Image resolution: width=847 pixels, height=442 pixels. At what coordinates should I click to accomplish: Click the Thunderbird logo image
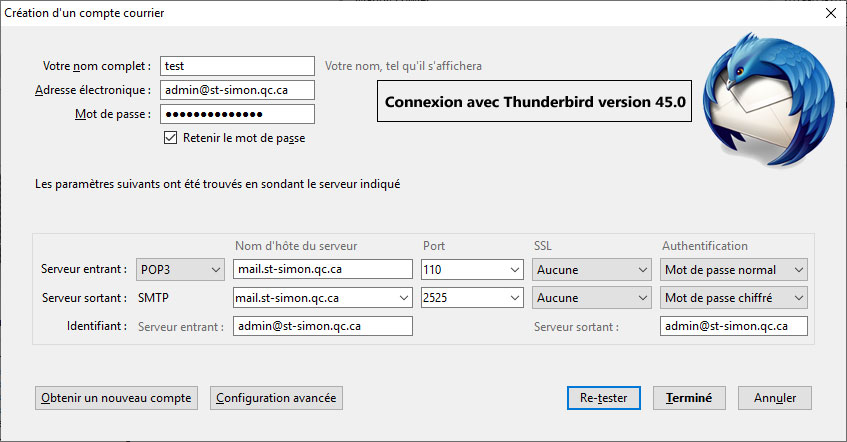coord(768,99)
